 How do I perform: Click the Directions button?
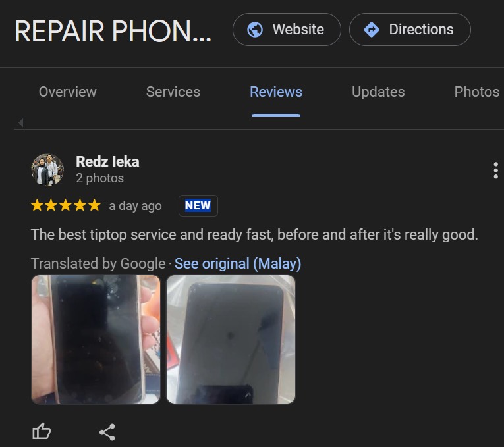coord(410,30)
